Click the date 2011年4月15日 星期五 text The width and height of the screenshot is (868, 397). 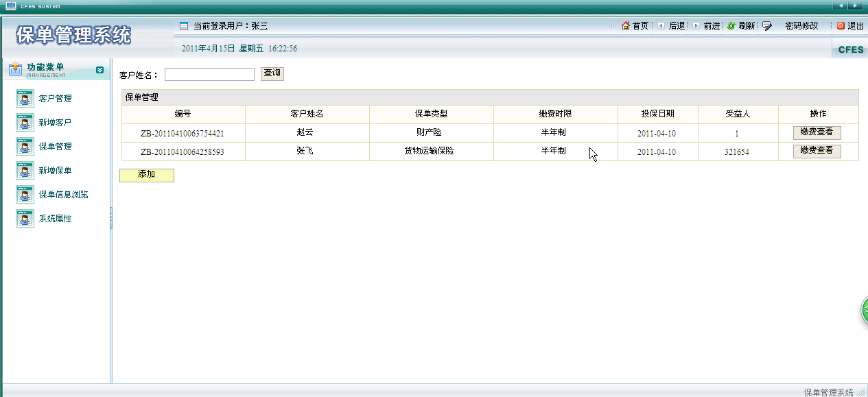click(x=222, y=49)
